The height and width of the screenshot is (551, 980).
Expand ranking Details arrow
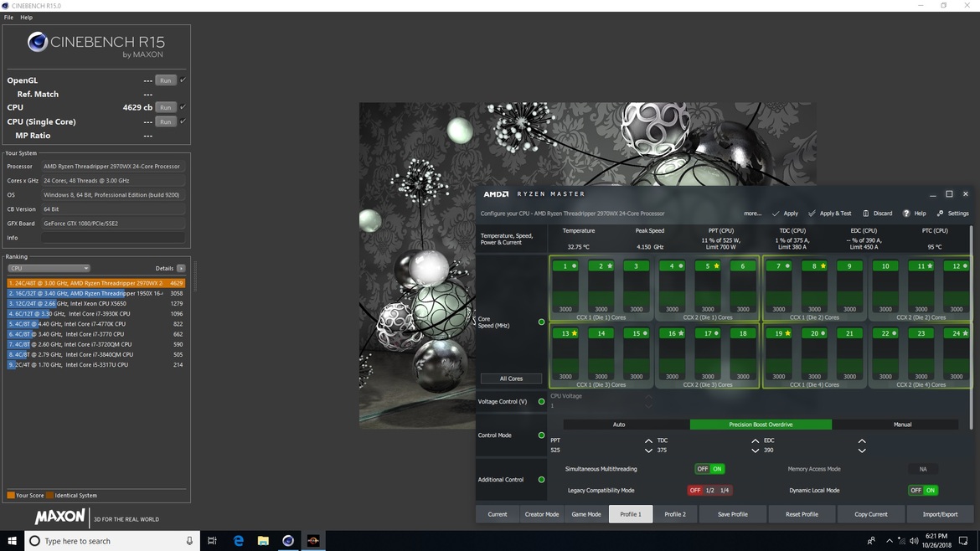[x=181, y=268]
